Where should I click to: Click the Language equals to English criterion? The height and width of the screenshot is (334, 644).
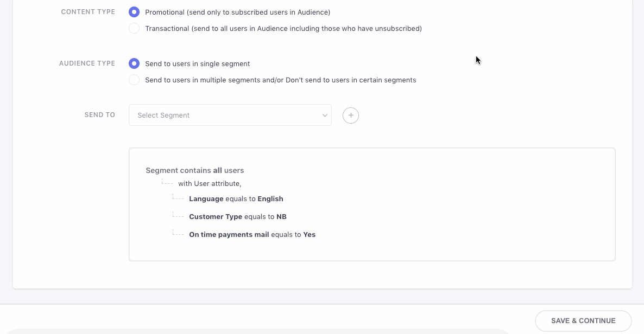tap(236, 198)
